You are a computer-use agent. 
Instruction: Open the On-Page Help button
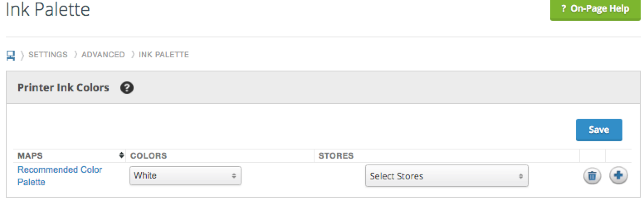click(595, 9)
